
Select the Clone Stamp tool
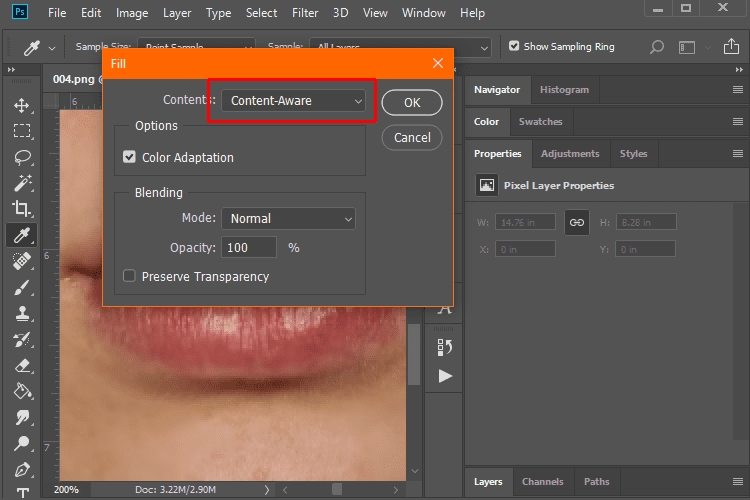21,313
